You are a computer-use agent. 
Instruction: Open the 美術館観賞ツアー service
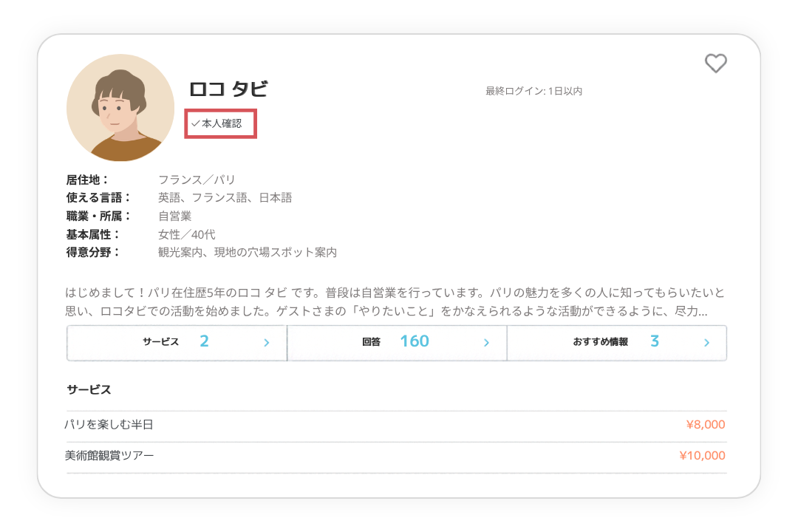coord(396,456)
